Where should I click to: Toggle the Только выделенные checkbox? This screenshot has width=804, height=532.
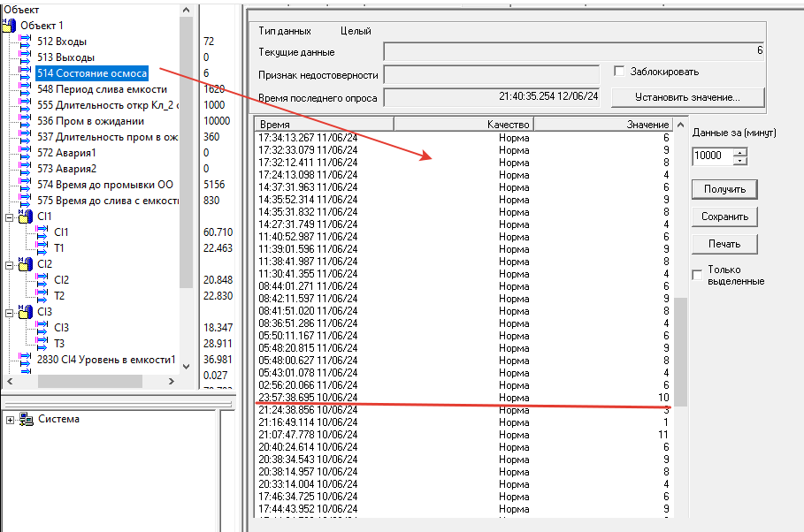click(697, 275)
